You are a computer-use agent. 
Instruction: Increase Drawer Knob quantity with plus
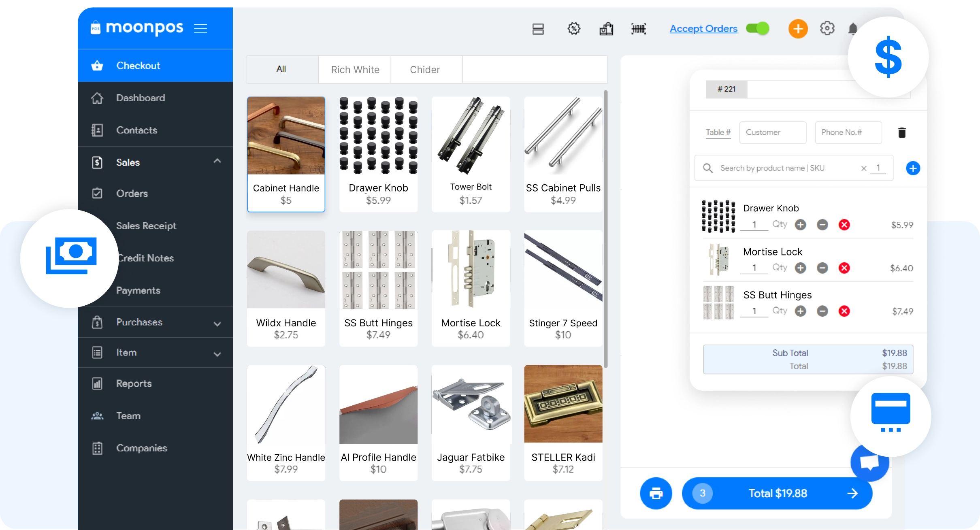coord(800,225)
